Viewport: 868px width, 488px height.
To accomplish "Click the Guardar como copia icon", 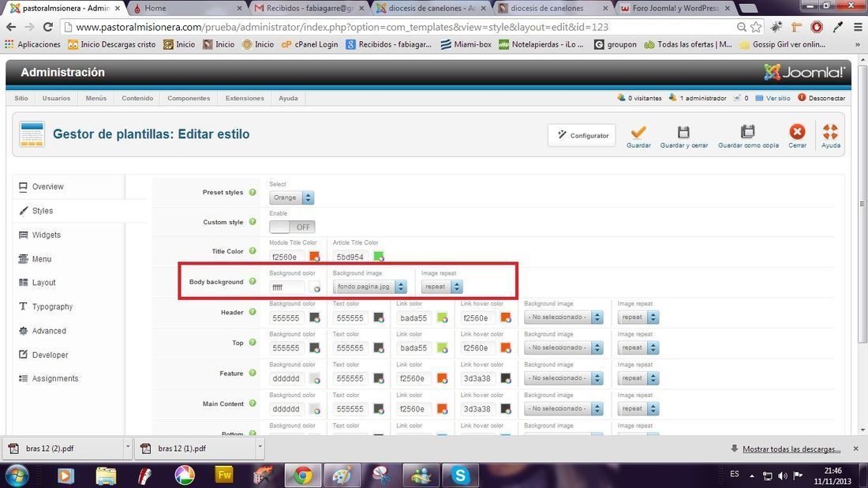I will pos(748,132).
